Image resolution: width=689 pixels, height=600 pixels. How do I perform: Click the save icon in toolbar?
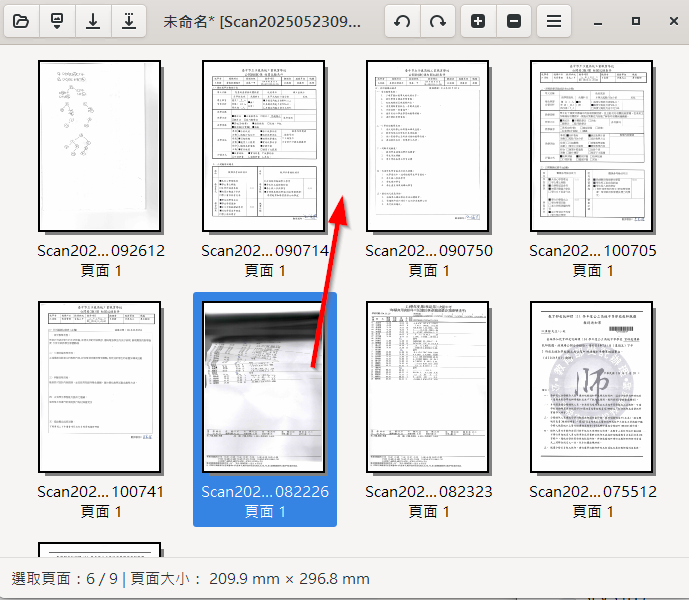click(x=93, y=21)
